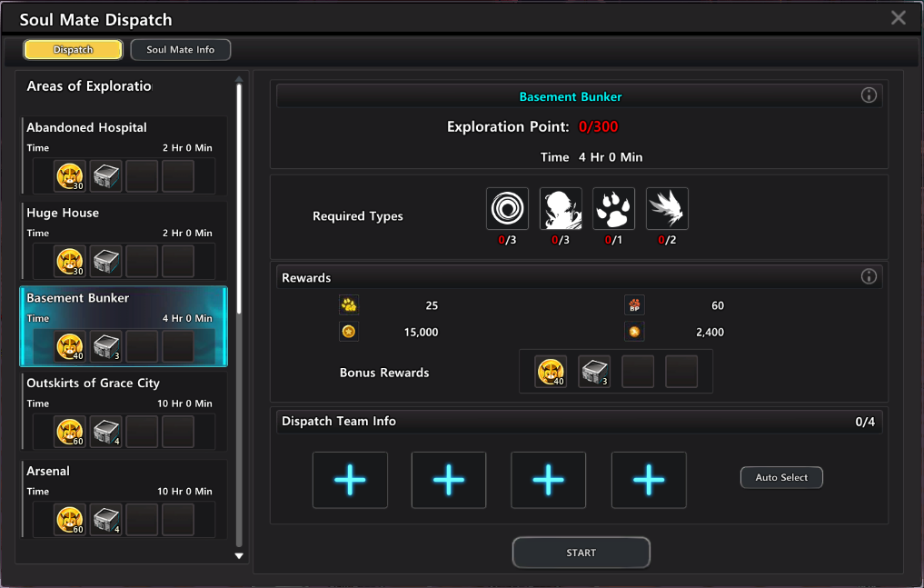924x588 pixels.
Task: Click the humanoid required type icon
Action: 561,208
